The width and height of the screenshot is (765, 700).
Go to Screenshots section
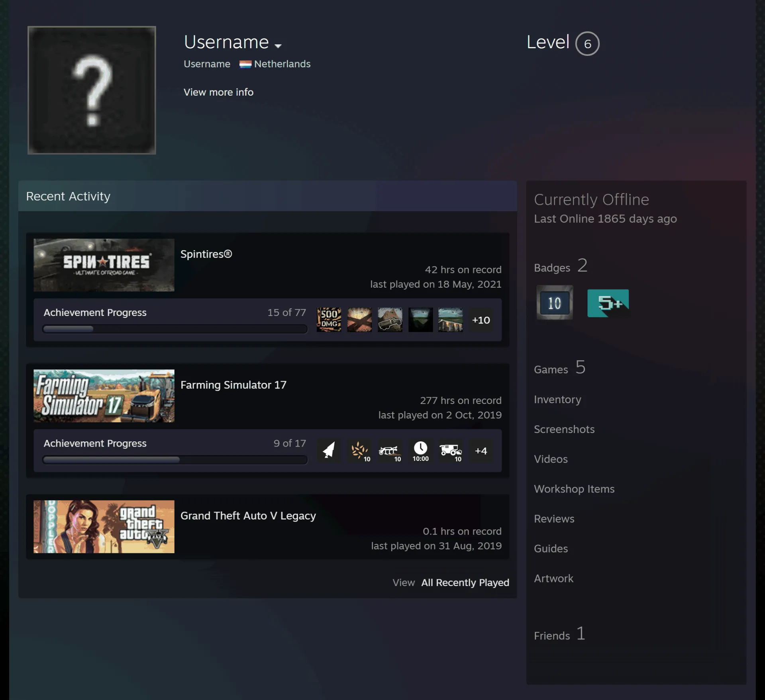tap(564, 429)
